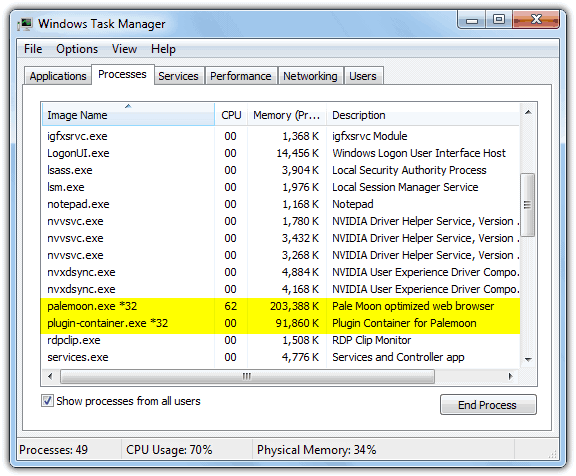Select nvvsvc.exe using 3,268 K memory
The image size is (576, 476).
coord(281,255)
